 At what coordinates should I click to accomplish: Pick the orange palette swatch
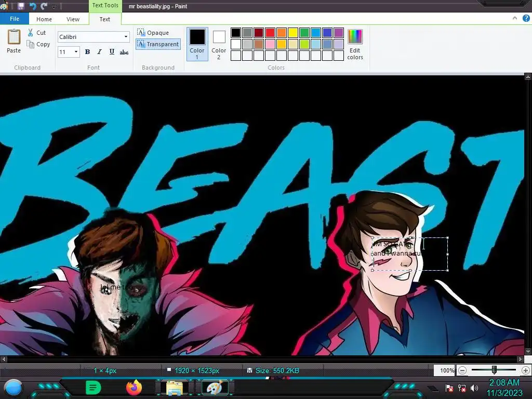pos(282,33)
